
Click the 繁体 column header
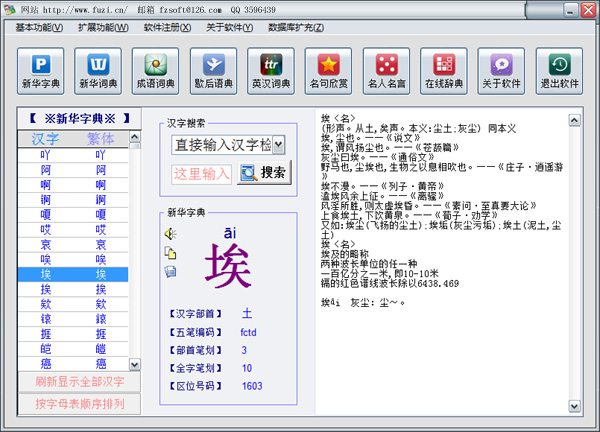coord(101,139)
